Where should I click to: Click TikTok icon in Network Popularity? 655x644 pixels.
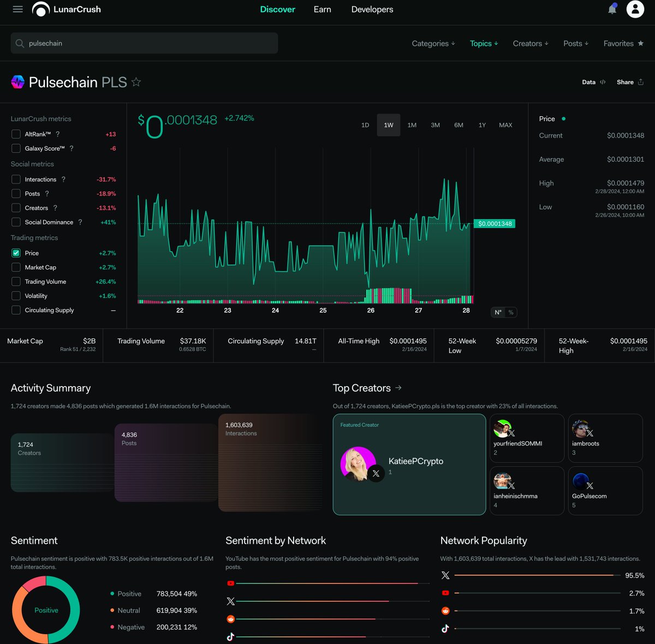(445, 629)
